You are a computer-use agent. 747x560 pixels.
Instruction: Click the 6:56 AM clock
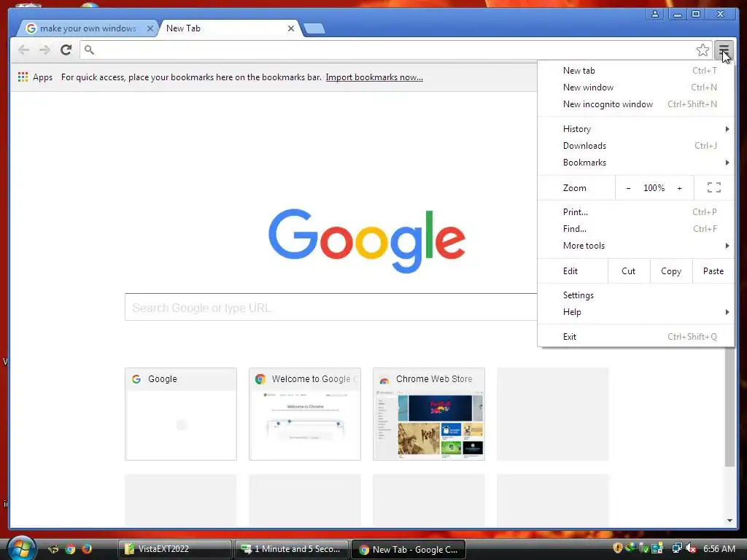[719, 549]
